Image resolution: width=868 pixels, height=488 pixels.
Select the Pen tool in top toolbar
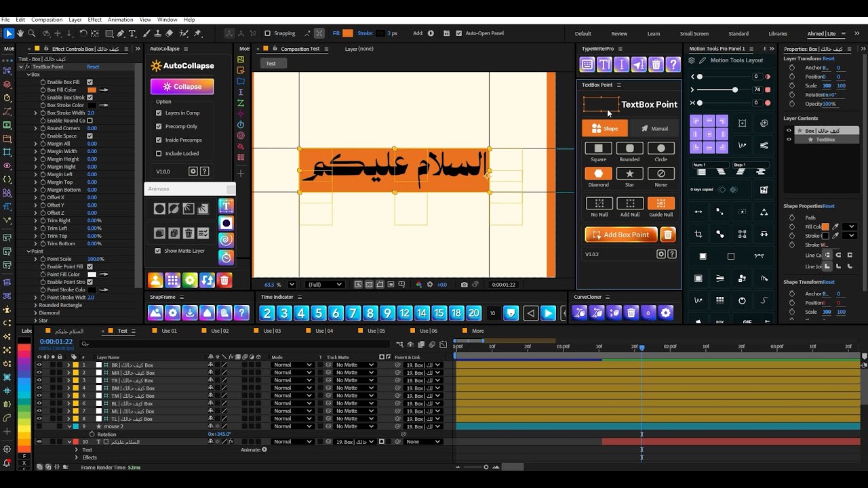(x=120, y=33)
